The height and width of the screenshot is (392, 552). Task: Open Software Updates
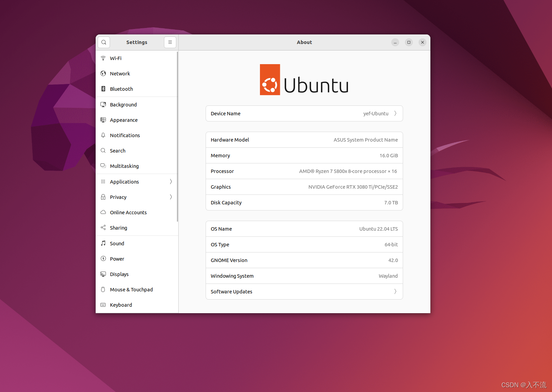[x=304, y=291]
